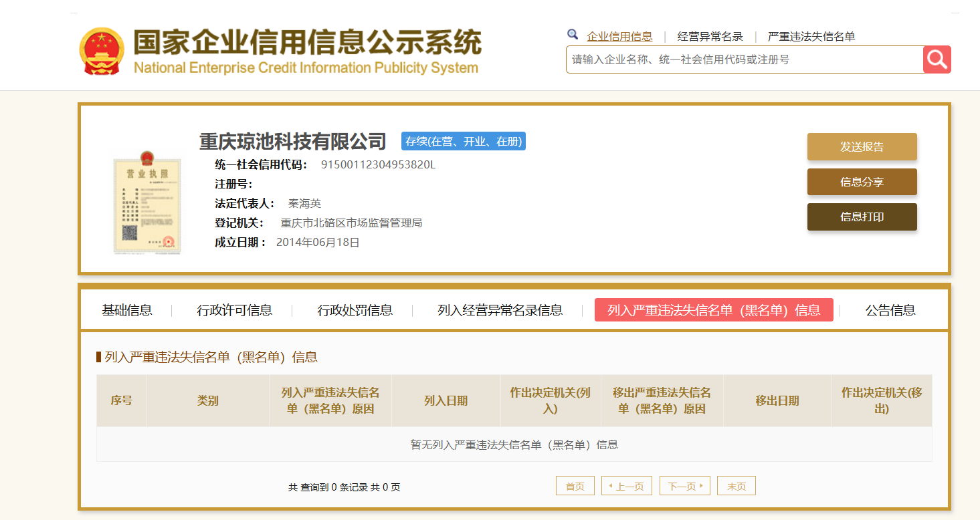The height and width of the screenshot is (520, 980).
Task: Click the site title 国家企业信用信息公示系统
Action: [307, 42]
